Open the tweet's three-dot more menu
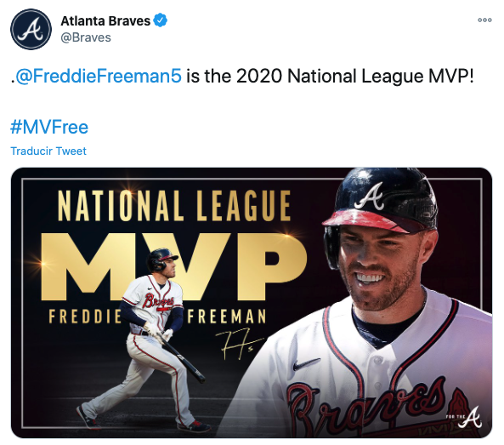504x445 pixels. coord(484,20)
